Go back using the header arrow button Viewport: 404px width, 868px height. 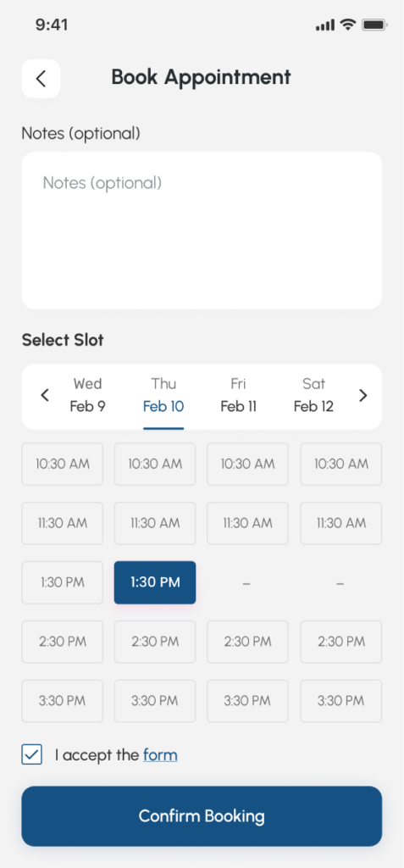click(41, 79)
